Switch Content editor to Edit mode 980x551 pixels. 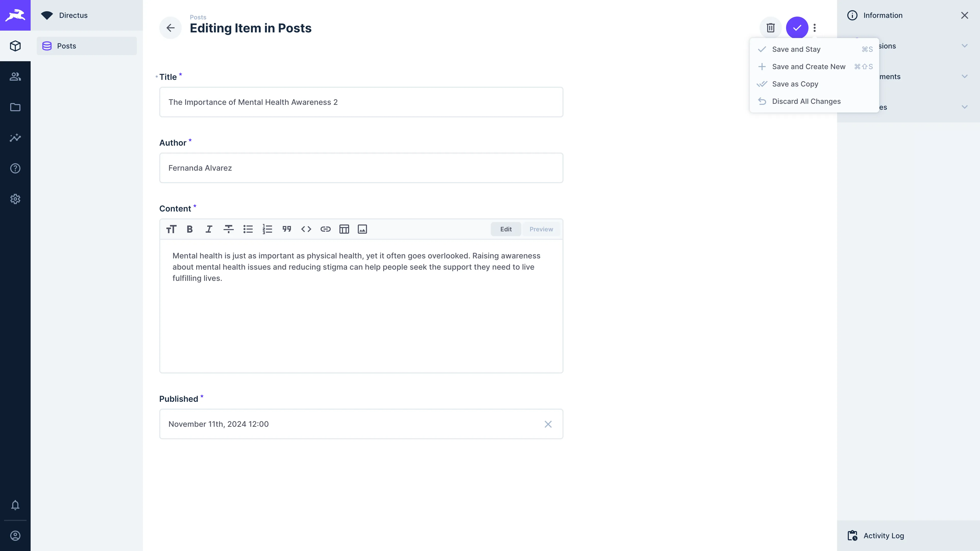coord(506,229)
